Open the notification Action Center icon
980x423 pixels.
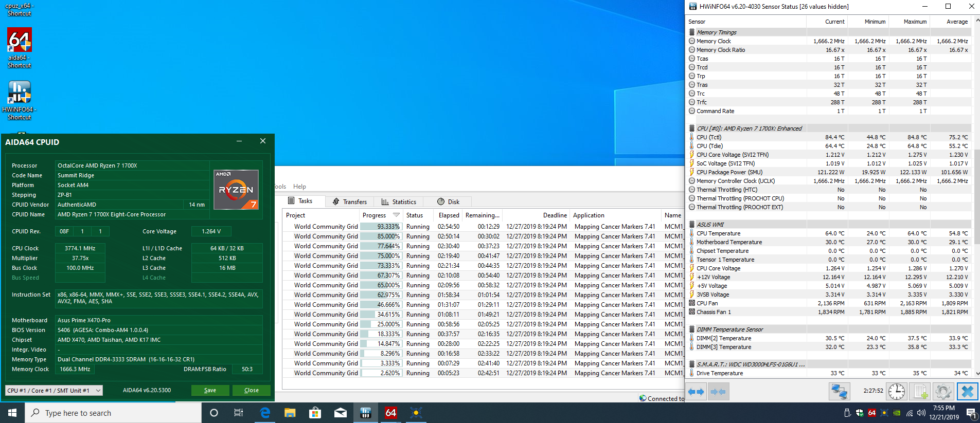[971, 413]
